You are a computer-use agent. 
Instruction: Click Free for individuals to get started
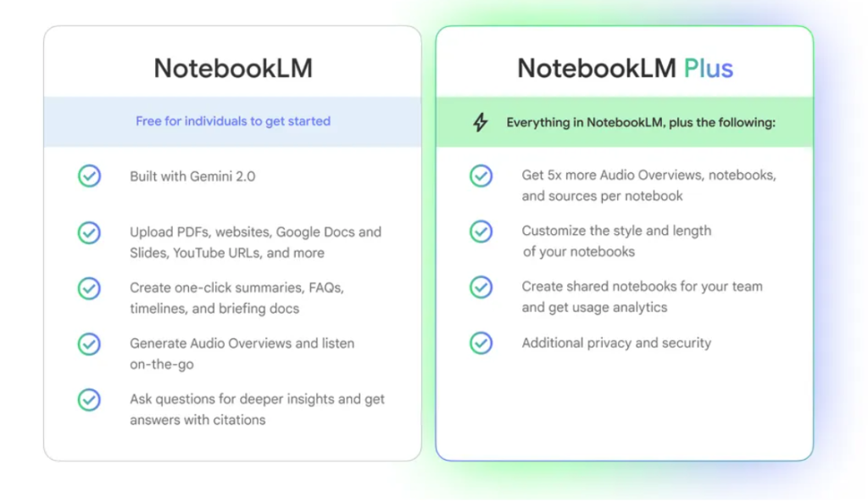tap(233, 121)
